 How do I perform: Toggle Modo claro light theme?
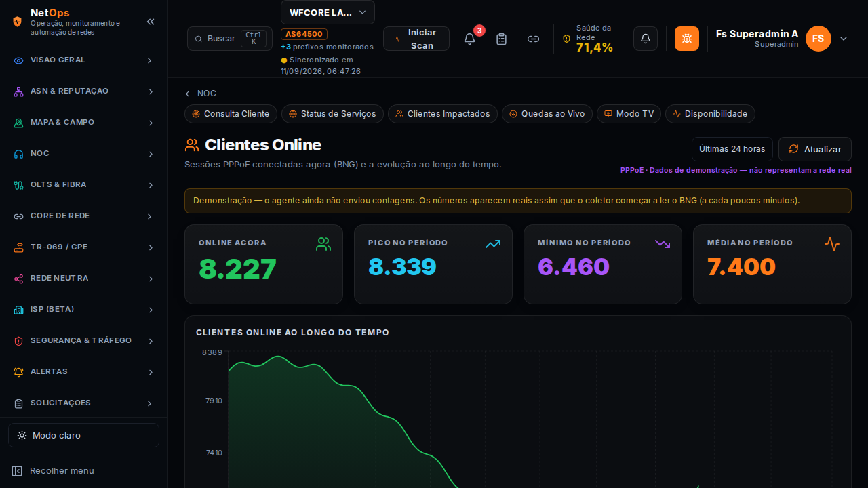click(83, 435)
